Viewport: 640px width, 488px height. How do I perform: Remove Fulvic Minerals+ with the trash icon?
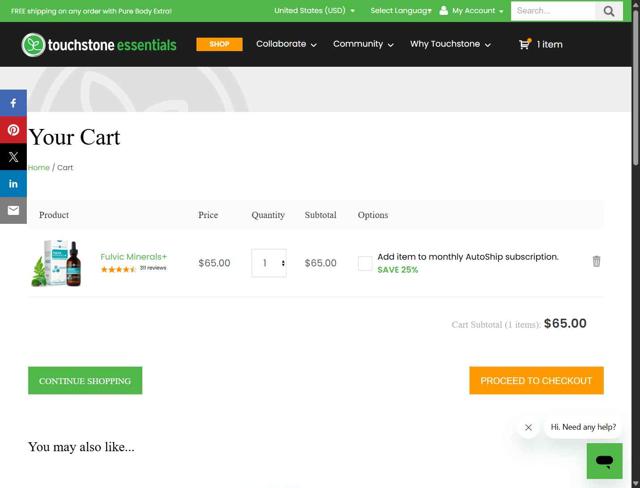(x=596, y=261)
